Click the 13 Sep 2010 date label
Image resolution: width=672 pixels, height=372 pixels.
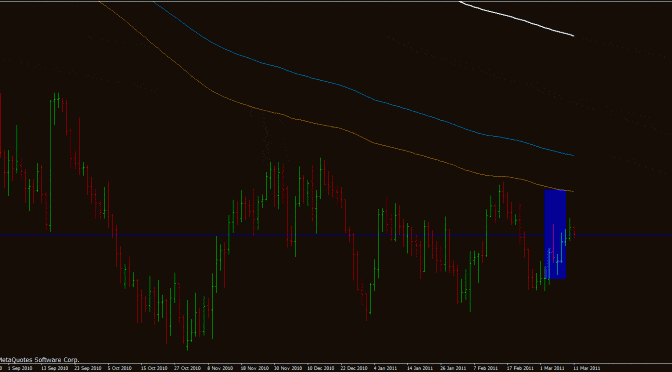pos(54,368)
